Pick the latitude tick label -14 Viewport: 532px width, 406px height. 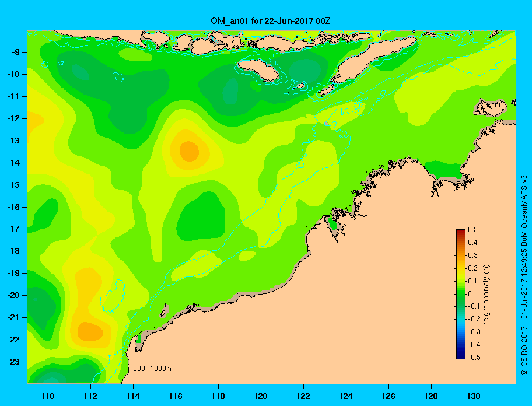pos(13,163)
